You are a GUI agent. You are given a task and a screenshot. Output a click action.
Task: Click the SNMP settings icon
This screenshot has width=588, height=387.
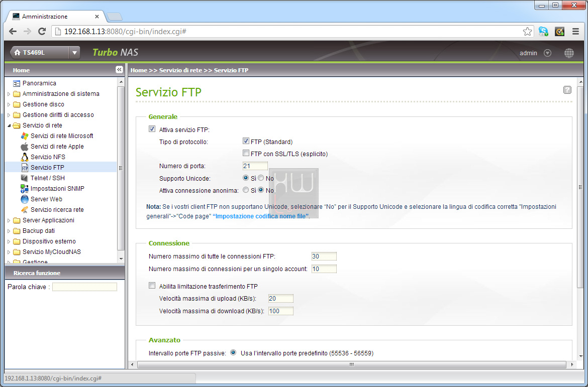coord(25,188)
